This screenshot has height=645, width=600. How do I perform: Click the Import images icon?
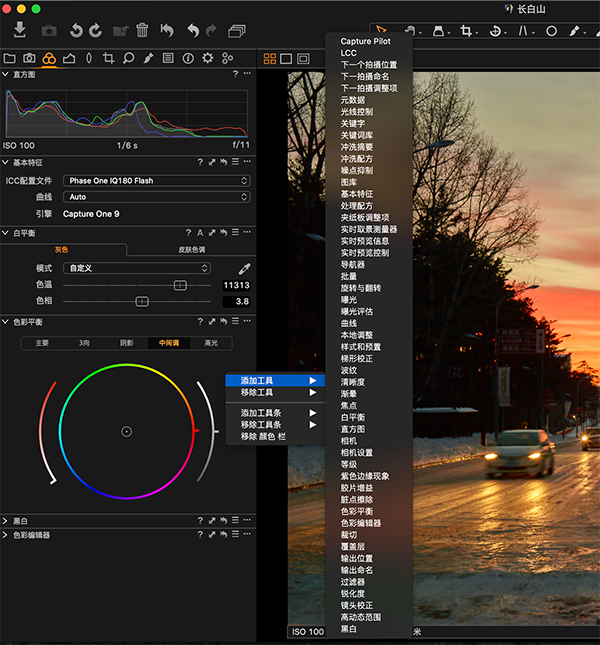pyautogui.click(x=20, y=31)
